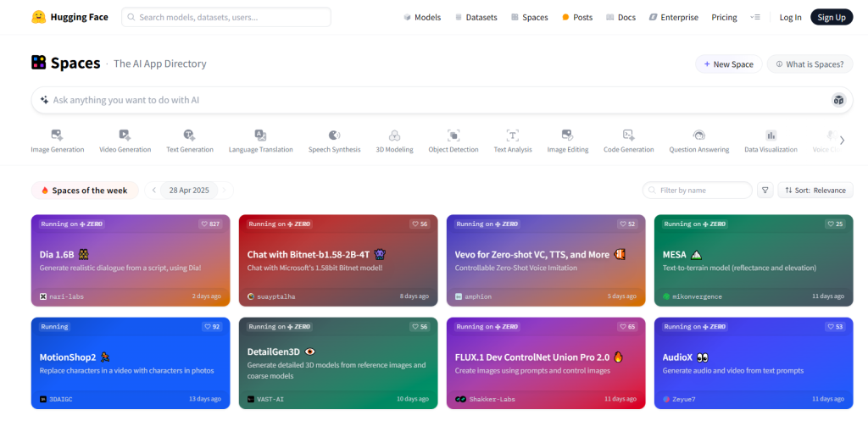Click the filter funnel icon
868x426 pixels.
coord(765,191)
